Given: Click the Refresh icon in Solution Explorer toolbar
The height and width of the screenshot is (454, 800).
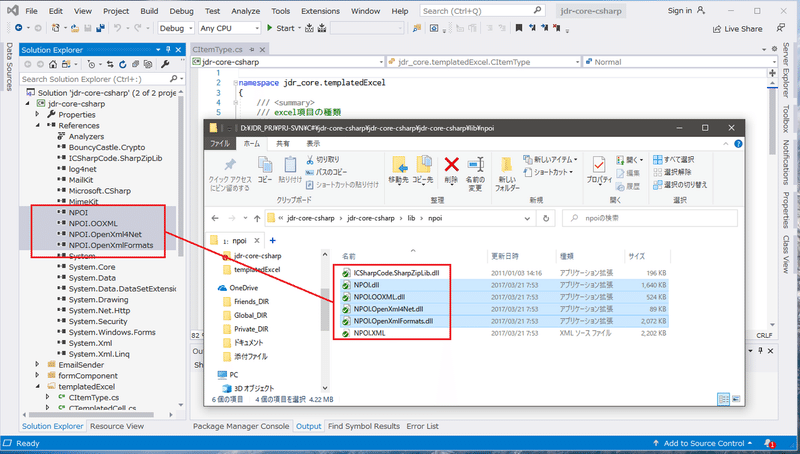Looking at the screenshot, I should [x=122, y=64].
